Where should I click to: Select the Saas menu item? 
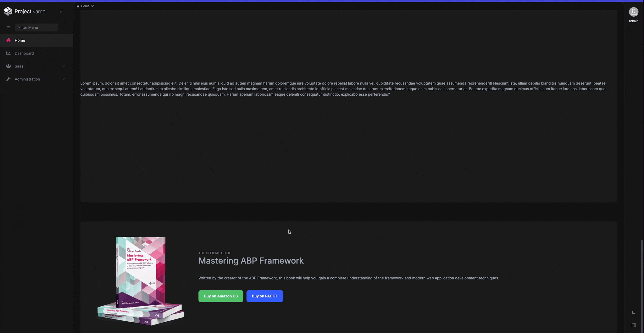pyautogui.click(x=36, y=66)
